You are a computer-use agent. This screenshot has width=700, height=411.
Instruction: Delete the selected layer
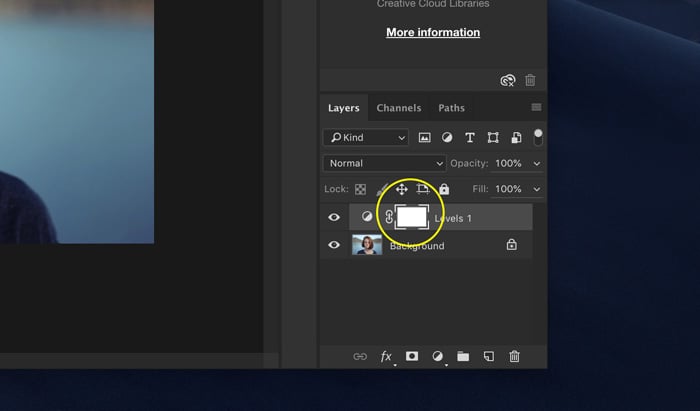tap(514, 356)
